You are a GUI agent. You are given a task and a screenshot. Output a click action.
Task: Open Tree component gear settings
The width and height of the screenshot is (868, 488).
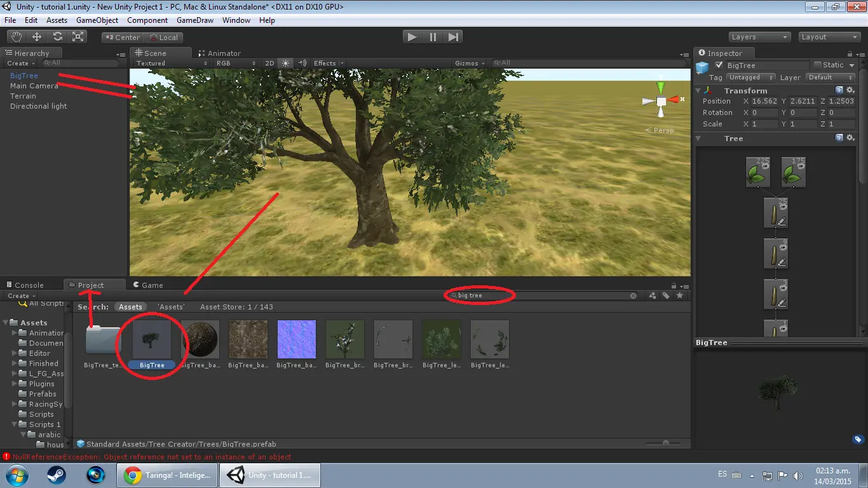point(850,137)
